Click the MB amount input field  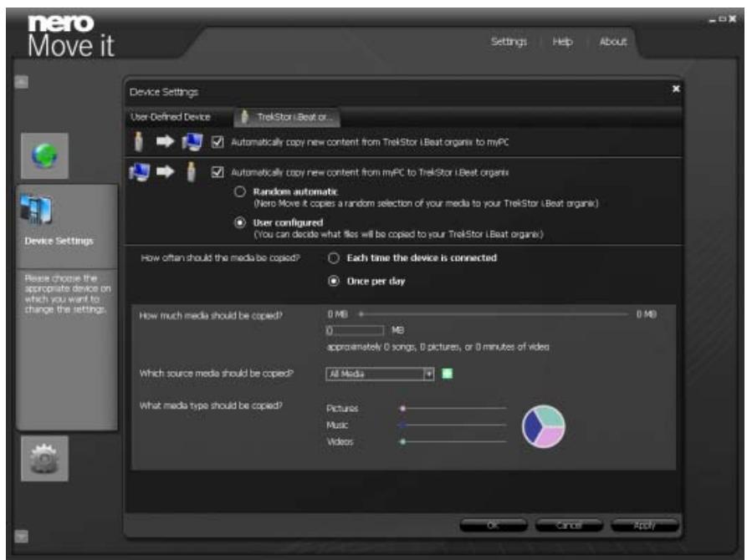click(x=355, y=330)
